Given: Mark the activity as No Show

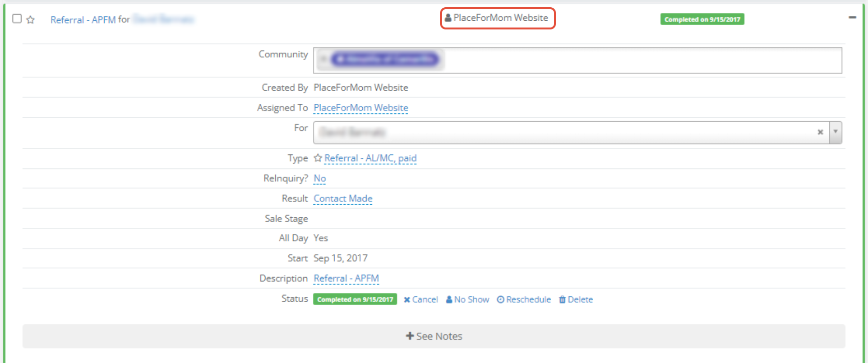Looking at the screenshot, I should (468, 300).
